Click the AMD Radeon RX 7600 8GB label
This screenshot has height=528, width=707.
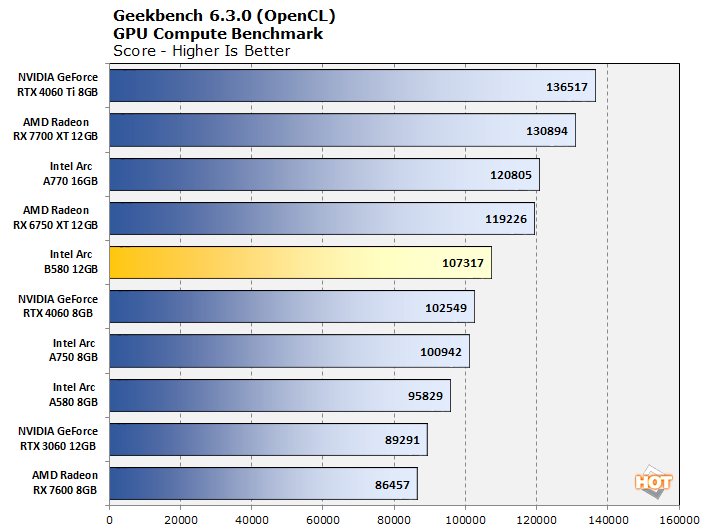coord(65,482)
